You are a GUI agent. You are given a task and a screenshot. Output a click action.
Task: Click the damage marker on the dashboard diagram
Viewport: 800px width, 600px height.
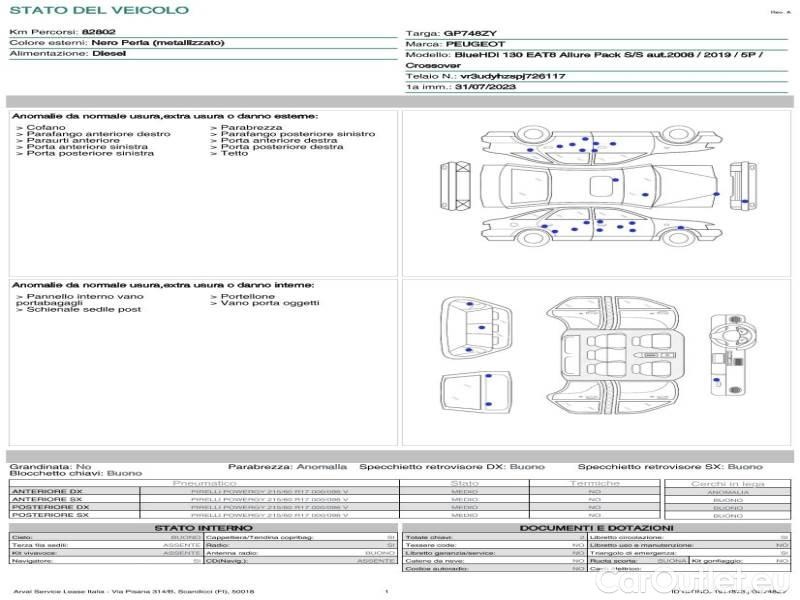716,380
